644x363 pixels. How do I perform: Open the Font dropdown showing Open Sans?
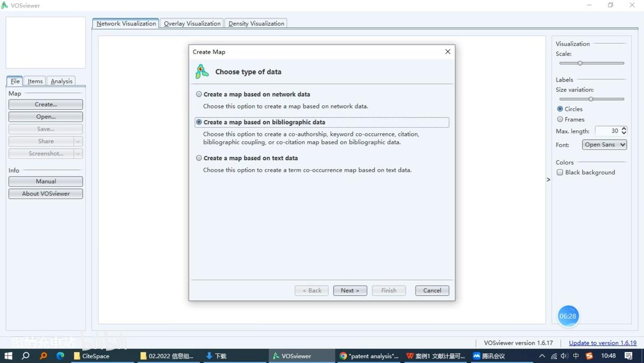click(604, 144)
